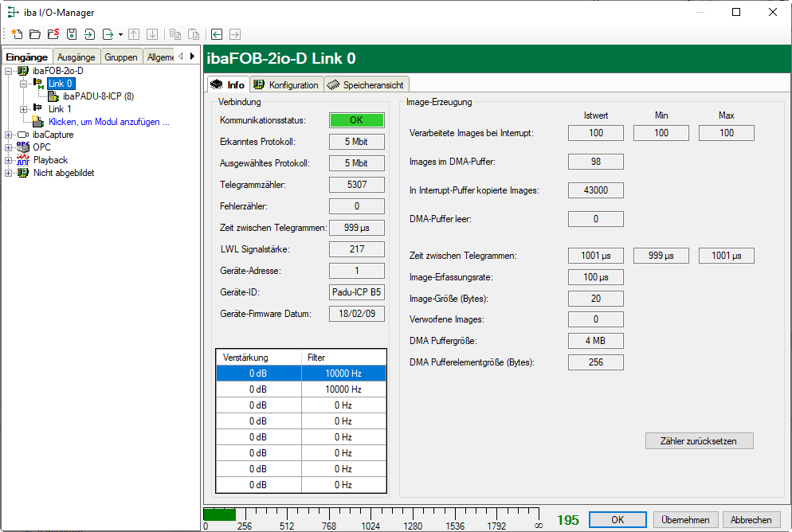Click the Geräte-ID field showing Padu-ICP B5
The image size is (792, 532).
[357, 293]
